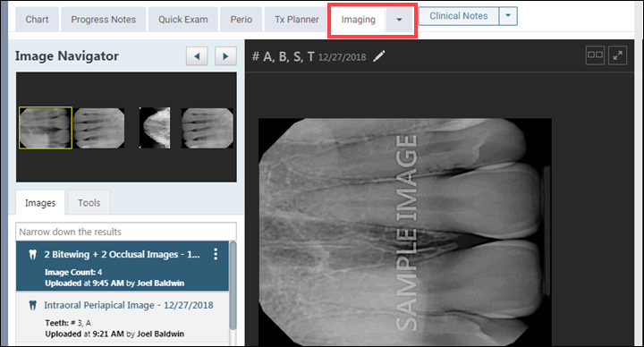The height and width of the screenshot is (347, 644).
Task: Open the Chart tab
Action: (x=37, y=20)
